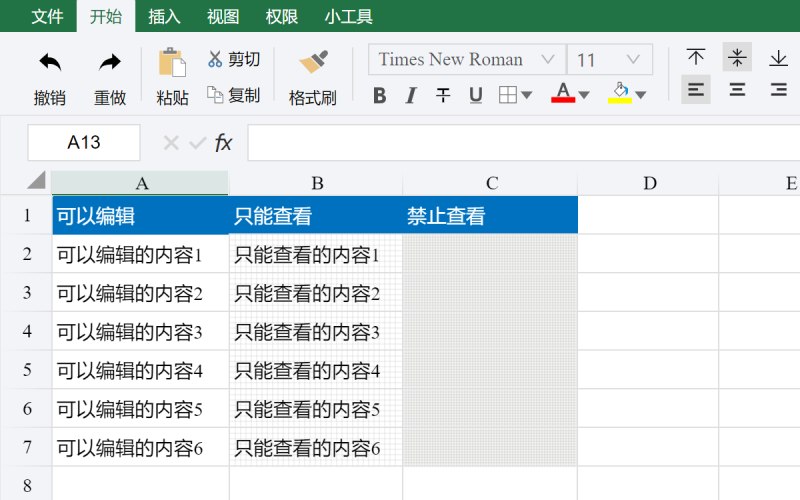Align text left
The width and height of the screenshot is (800, 500).
click(x=696, y=90)
